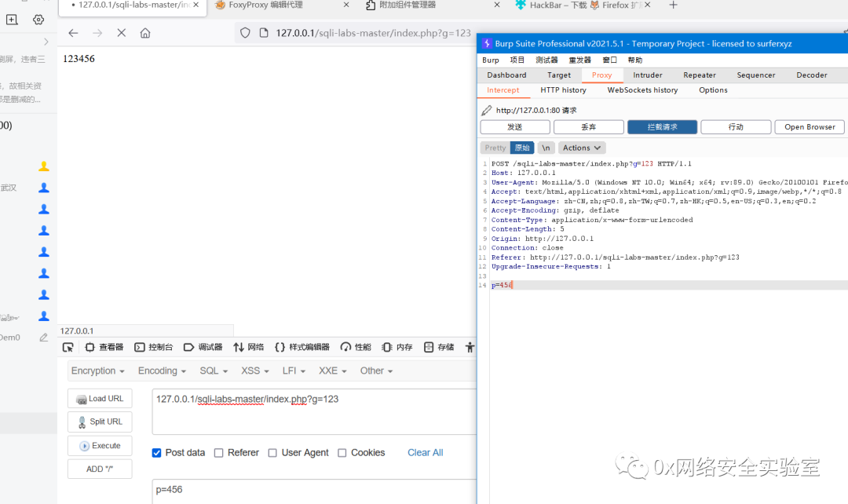This screenshot has height=504, width=848.
Task: Enable the User Agent checkbox
Action: (x=272, y=453)
